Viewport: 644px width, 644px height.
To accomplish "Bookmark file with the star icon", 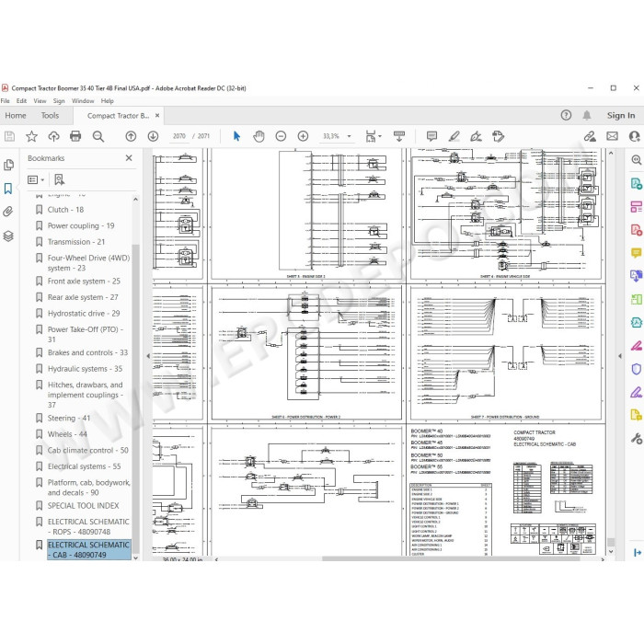I will coord(31,136).
